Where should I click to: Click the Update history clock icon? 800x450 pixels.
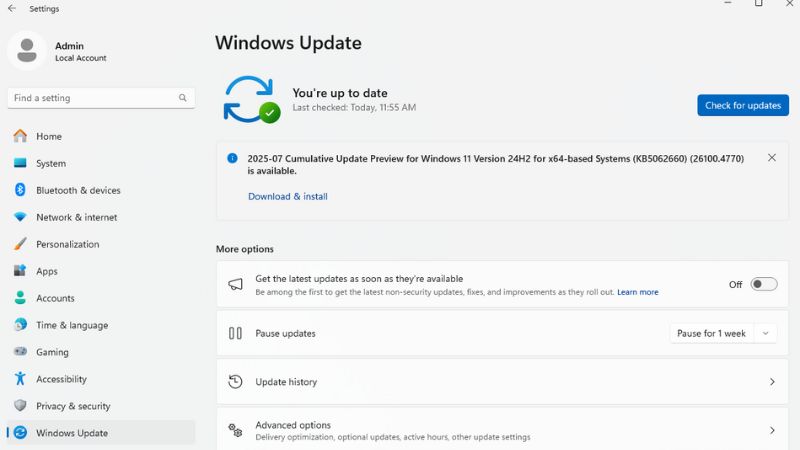235,382
